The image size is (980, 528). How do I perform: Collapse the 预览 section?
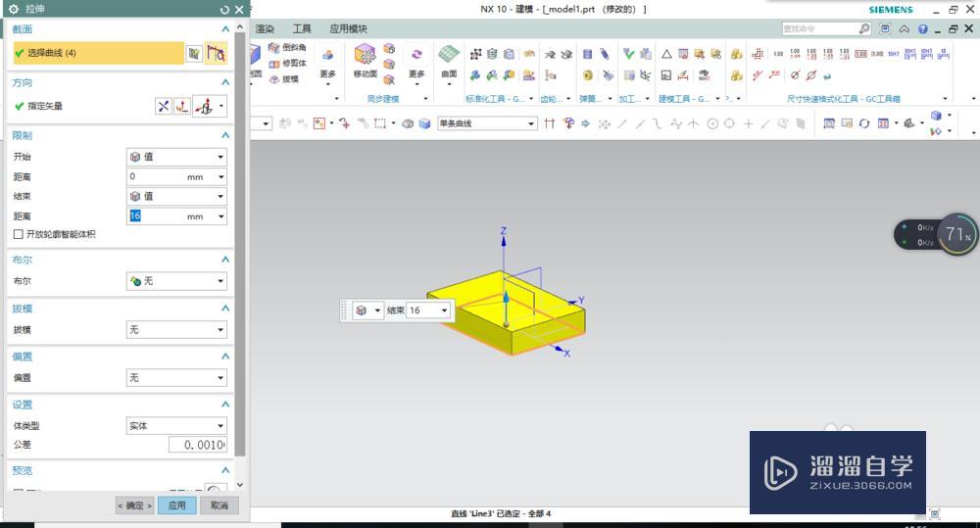pyautogui.click(x=225, y=470)
